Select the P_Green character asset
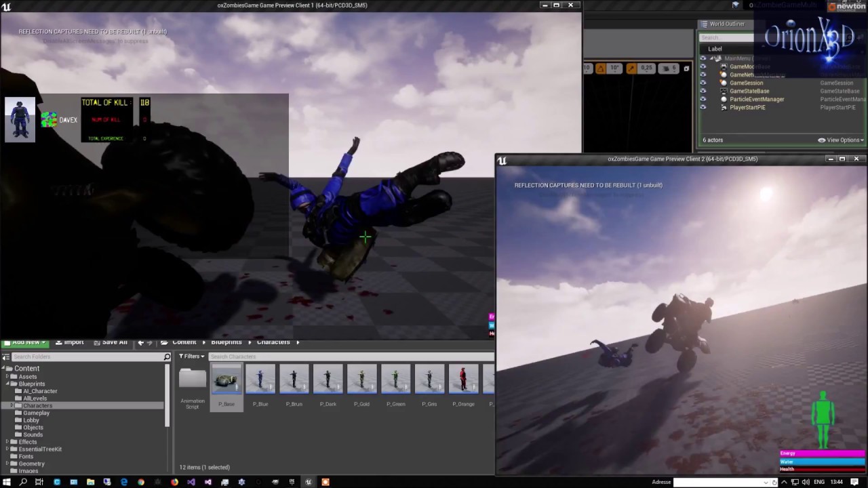The width and height of the screenshot is (868, 488). click(x=396, y=380)
